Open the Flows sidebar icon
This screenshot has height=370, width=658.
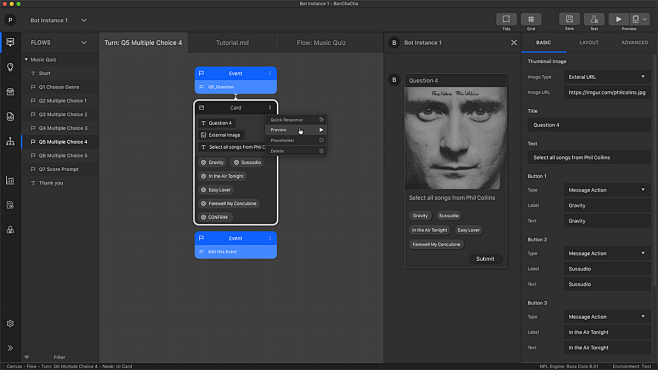(10, 42)
